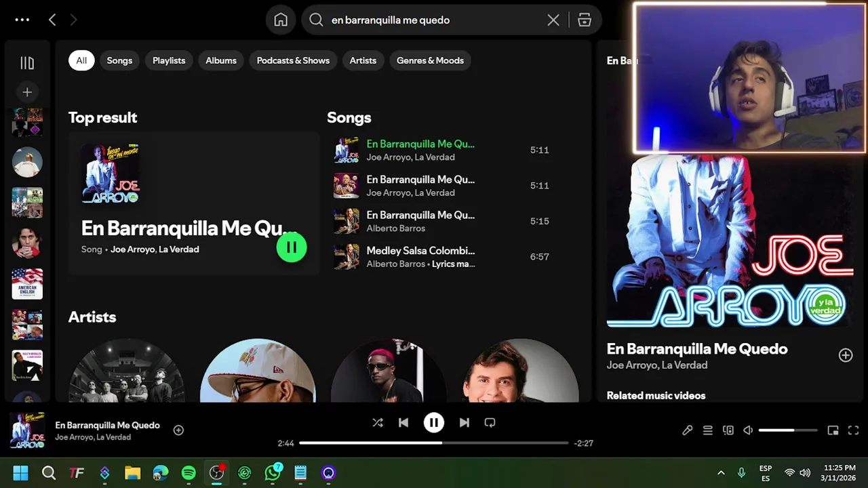Image resolution: width=868 pixels, height=488 pixels.
Task: Open the ESP ES language switcher
Action: coord(766,473)
